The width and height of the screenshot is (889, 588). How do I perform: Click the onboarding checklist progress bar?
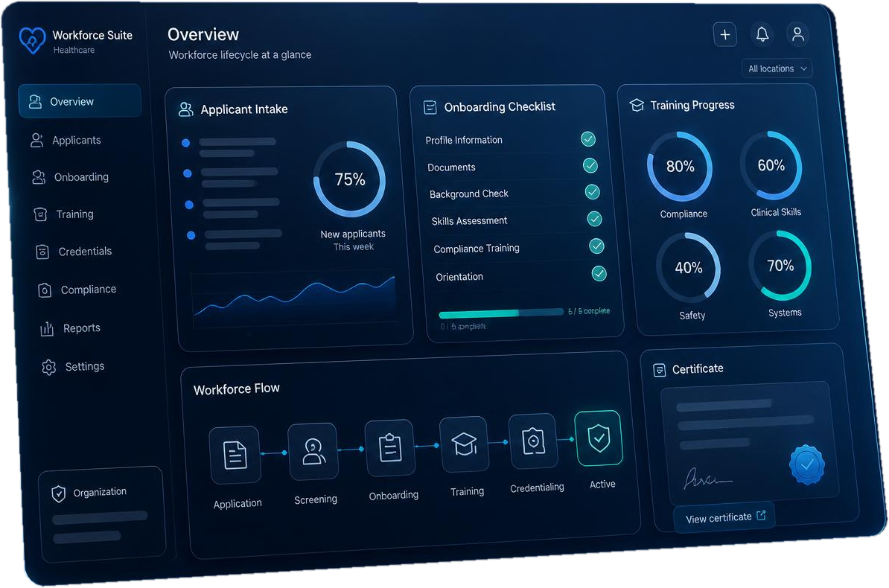501,313
